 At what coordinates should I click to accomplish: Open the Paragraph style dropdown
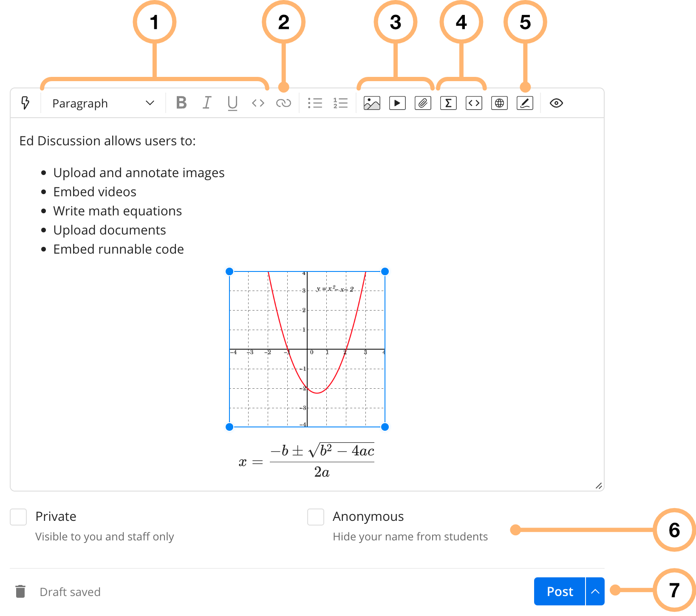[x=103, y=103]
